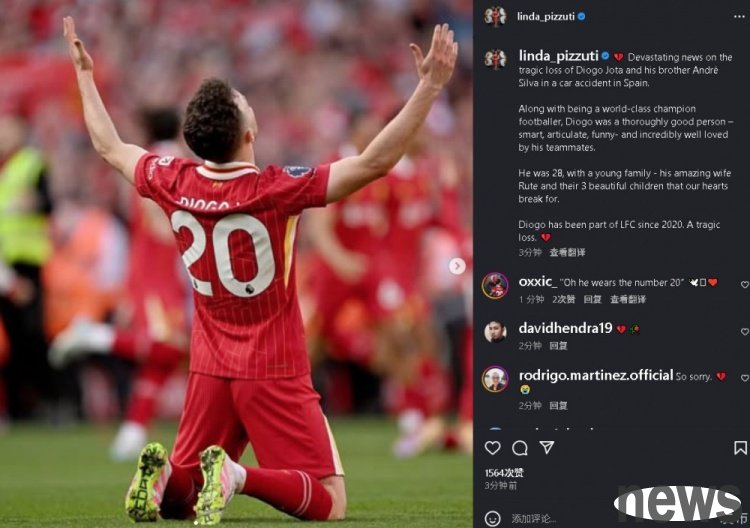750x528 pixels.
Task: Like davidhendra19 comment heart
Action: tap(745, 331)
